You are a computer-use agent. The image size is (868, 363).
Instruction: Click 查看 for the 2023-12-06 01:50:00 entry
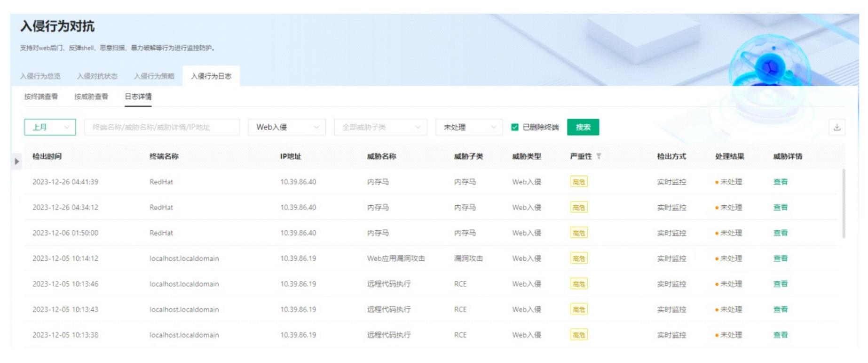coord(781,233)
